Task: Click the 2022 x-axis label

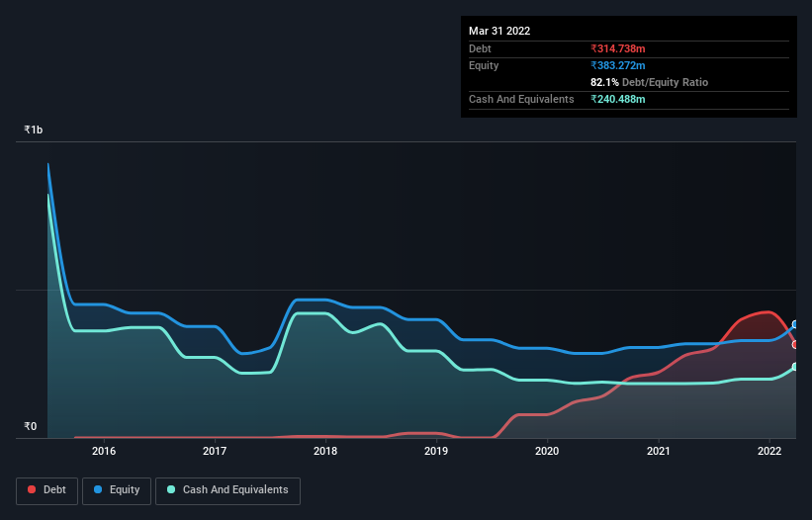Action: [x=769, y=451]
